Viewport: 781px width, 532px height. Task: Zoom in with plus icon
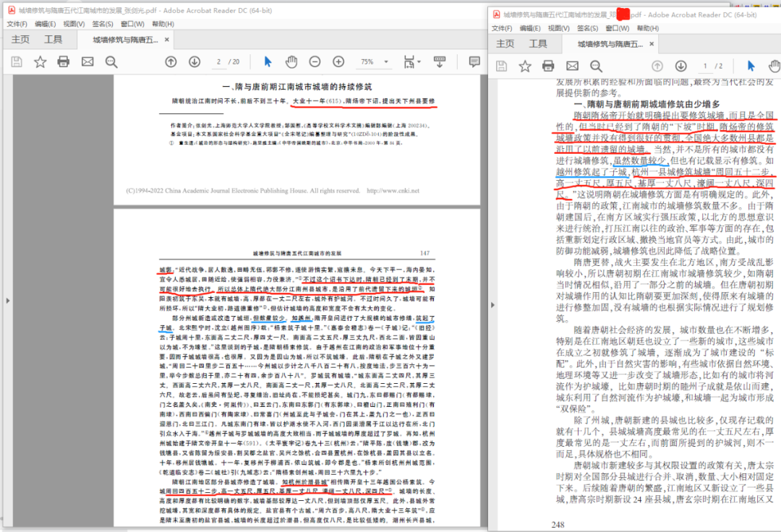(338, 62)
